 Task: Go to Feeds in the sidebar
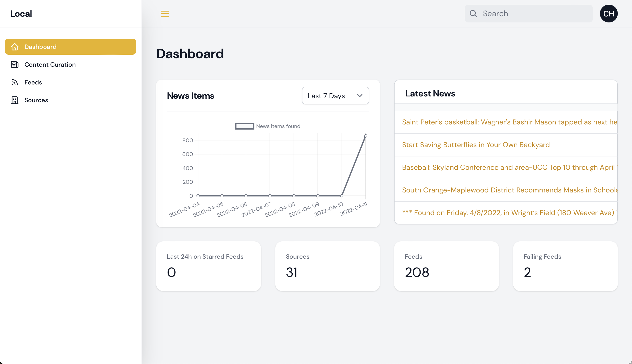click(33, 82)
